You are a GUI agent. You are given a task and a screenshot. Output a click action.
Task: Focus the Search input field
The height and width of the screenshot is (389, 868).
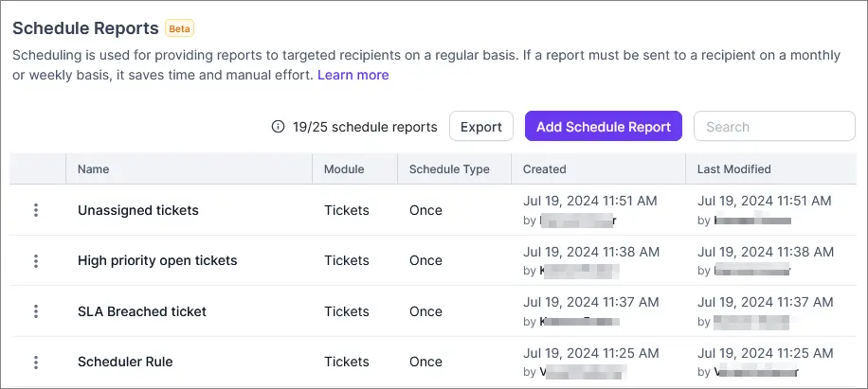coord(774,127)
